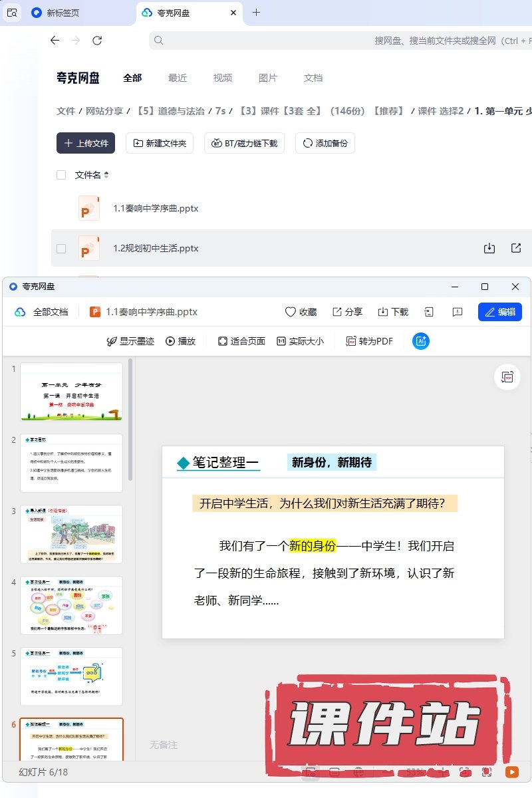This screenshot has height=798, width=532.
Task: Select slide 3 thumbnail in panel
Action: [72, 535]
